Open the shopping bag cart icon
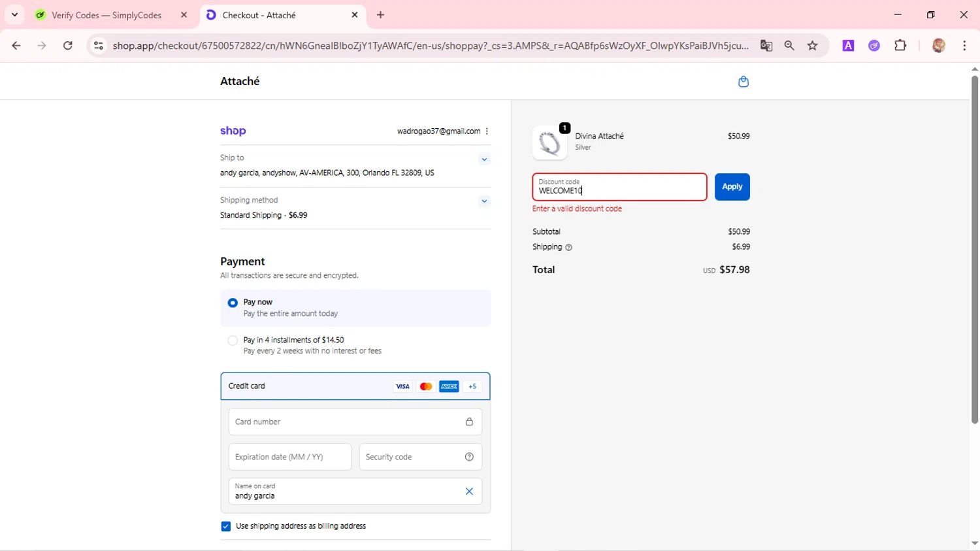This screenshot has height=551, width=980. tap(743, 82)
